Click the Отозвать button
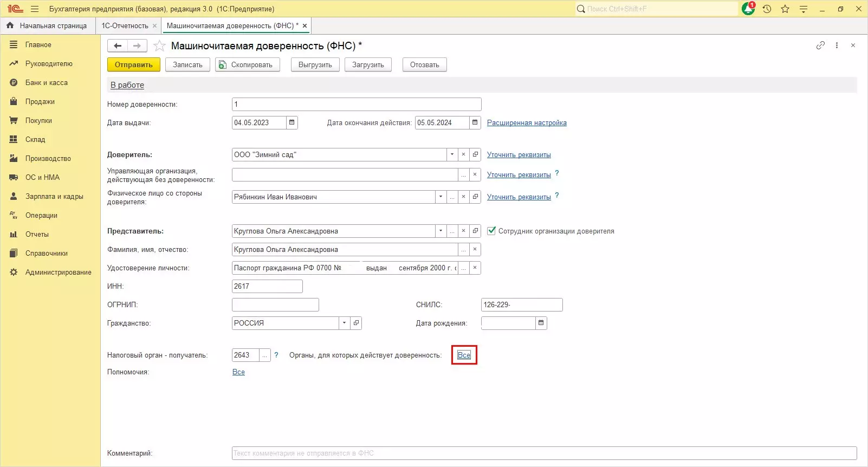The height and width of the screenshot is (467, 868). [x=425, y=64]
